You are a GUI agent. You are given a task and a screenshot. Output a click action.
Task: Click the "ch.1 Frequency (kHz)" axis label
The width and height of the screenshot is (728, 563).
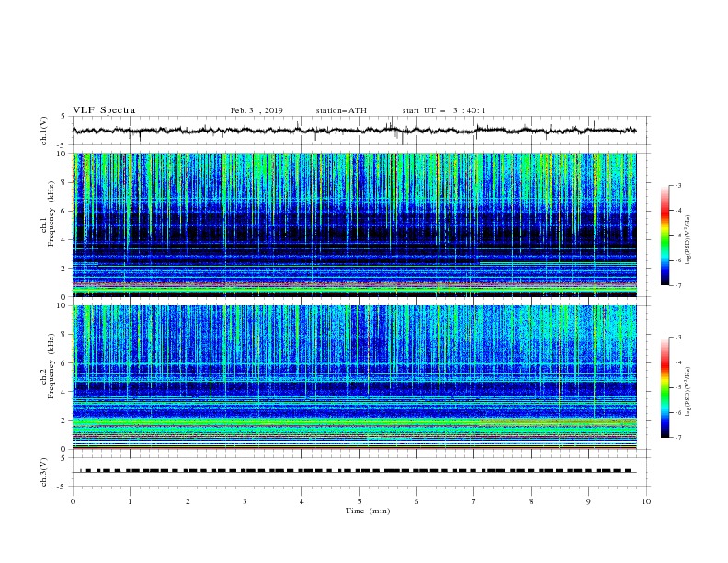(49, 214)
